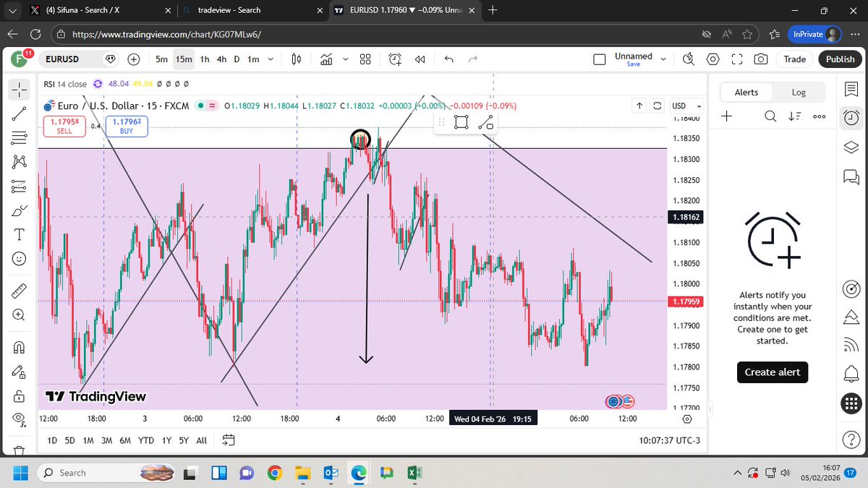The width and height of the screenshot is (868, 488).
Task: Open the Help center question icon
Action: [851, 439]
